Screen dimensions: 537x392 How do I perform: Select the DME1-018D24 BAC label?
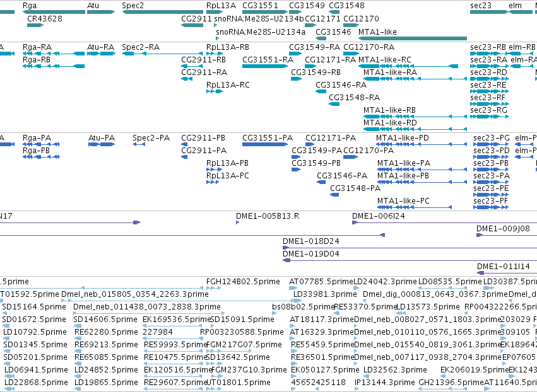coord(310,241)
